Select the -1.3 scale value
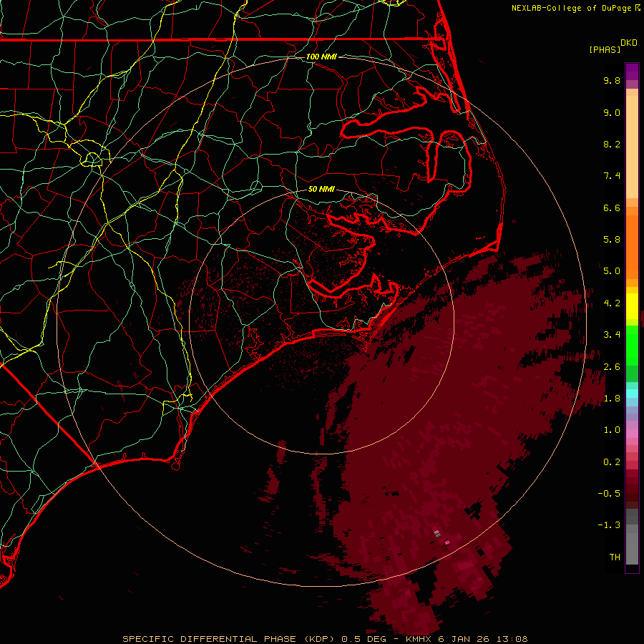The height and width of the screenshot is (644, 644). pyautogui.click(x=609, y=525)
